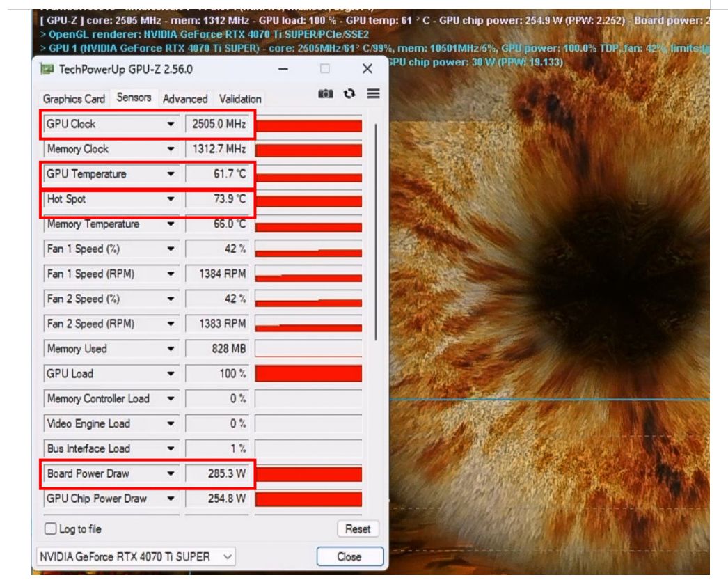The image size is (728, 580).
Task: Enable the Log to file checkbox
Action: pyautogui.click(x=50, y=528)
